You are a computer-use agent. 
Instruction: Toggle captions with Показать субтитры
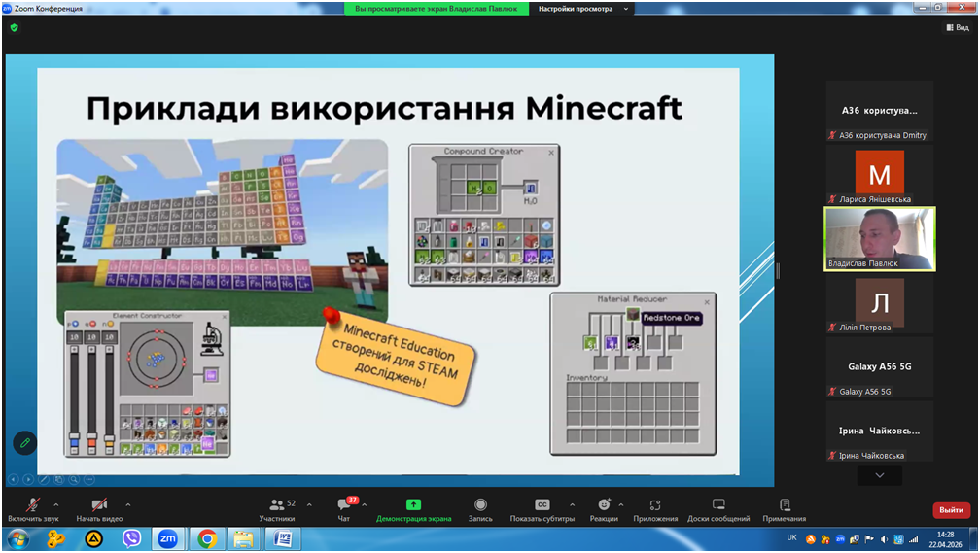542,505
